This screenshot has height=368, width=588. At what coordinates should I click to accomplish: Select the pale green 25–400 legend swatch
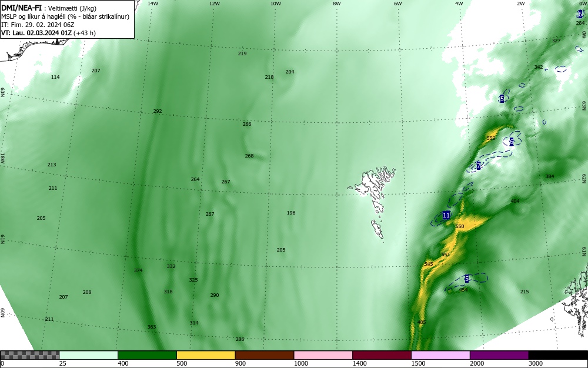pyautogui.click(x=89, y=355)
